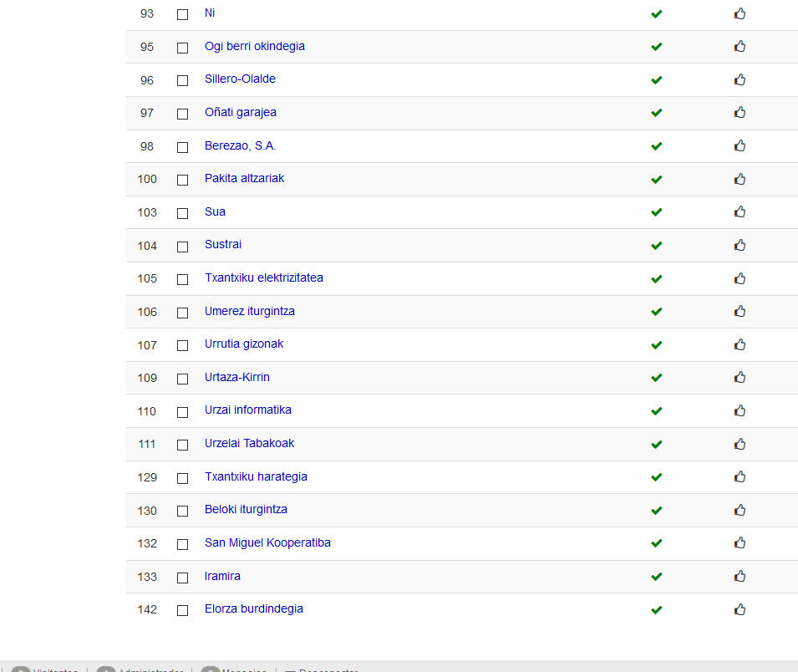Image resolution: width=798 pixels, height=672 pixels.
Task: Click thumbs-up icon for Beloki iturgintza
Action: (740, 510)
